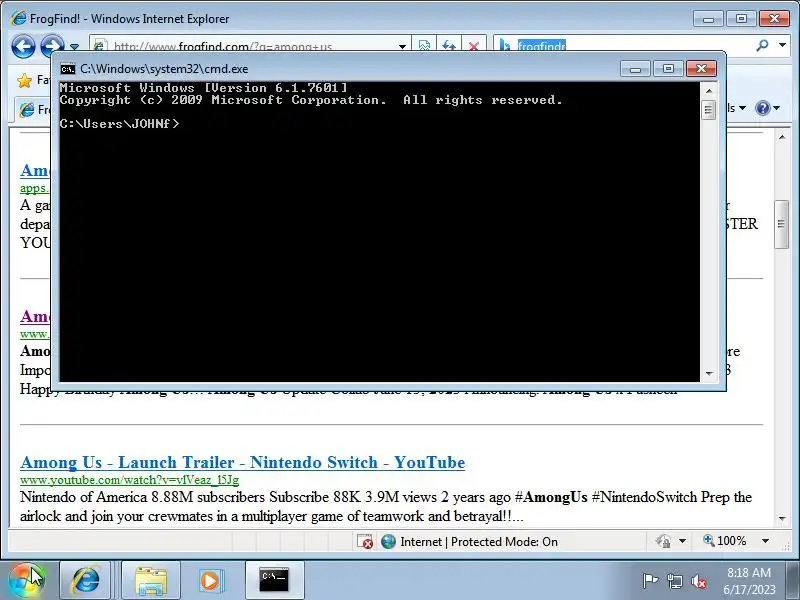Click the Internet Explorer taskbar icon
The height and width of the screenshot is (600, 800).
[x=85, y=581]
